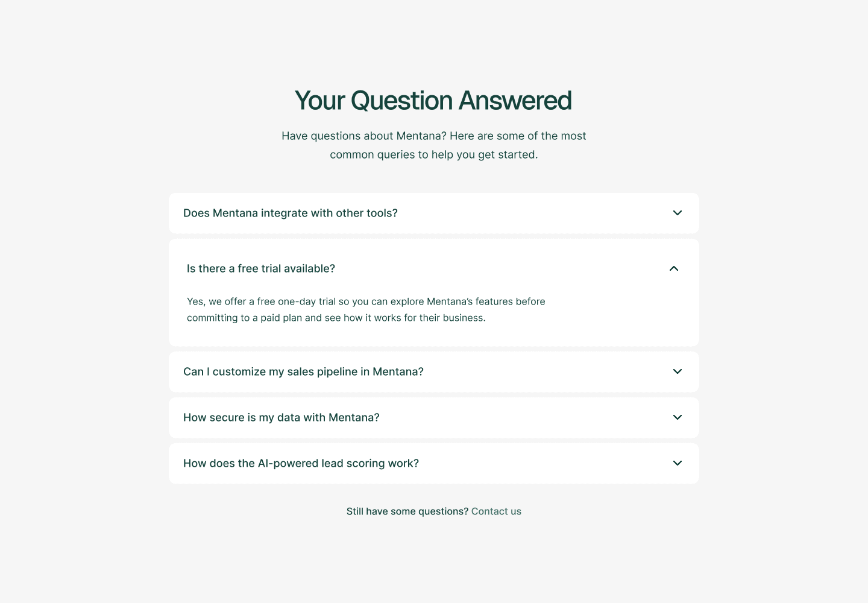Image resolution: width=868 pixels, height=603 pixels.
Task: Click the subtitle text about common queries
Action: (x=433, y=145)
